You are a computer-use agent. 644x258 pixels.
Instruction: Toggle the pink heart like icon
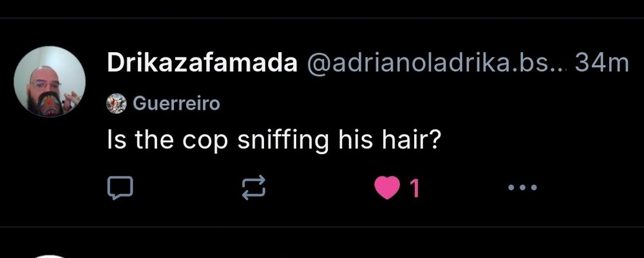coord(387,188)
